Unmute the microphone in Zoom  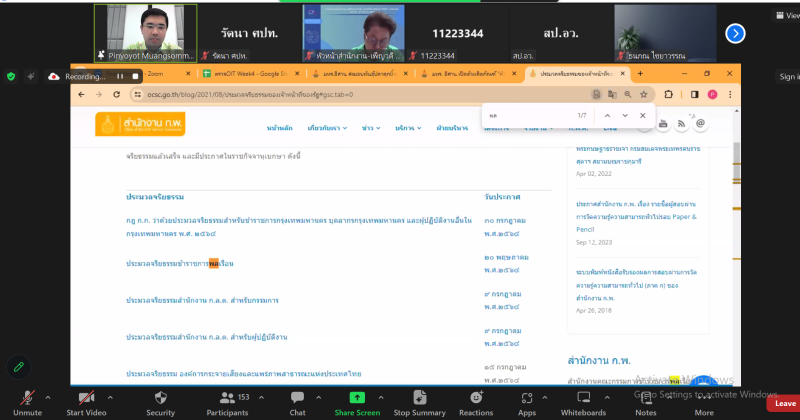28,403
